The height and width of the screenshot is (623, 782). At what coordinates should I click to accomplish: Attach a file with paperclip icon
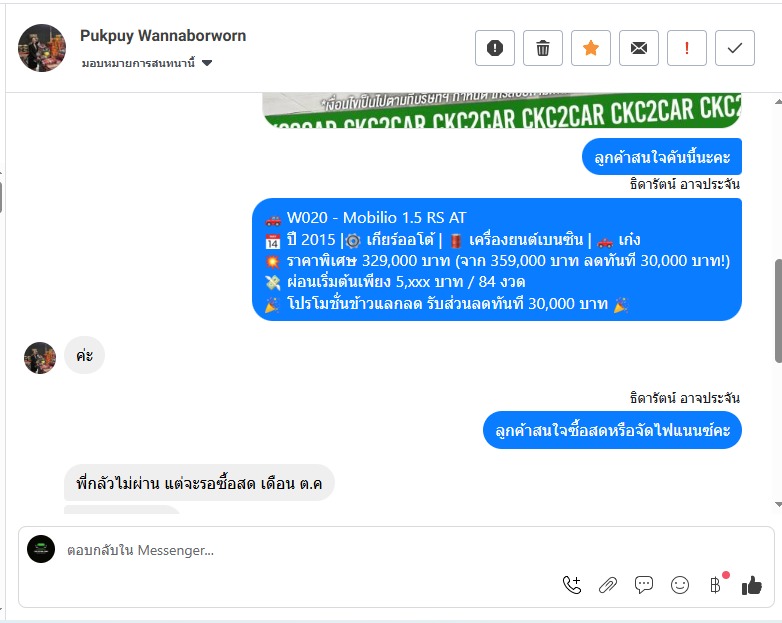607,585
